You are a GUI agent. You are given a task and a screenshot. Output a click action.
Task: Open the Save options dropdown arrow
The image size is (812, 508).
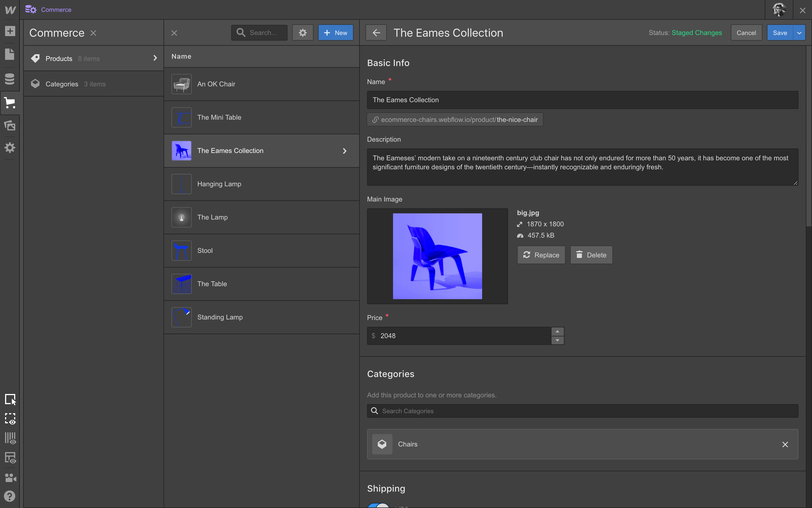799,32
